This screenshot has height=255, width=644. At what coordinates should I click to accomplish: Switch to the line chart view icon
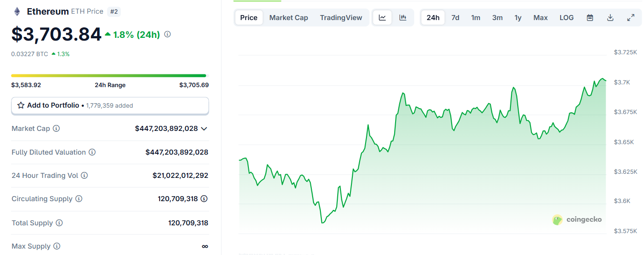[382, 18]
